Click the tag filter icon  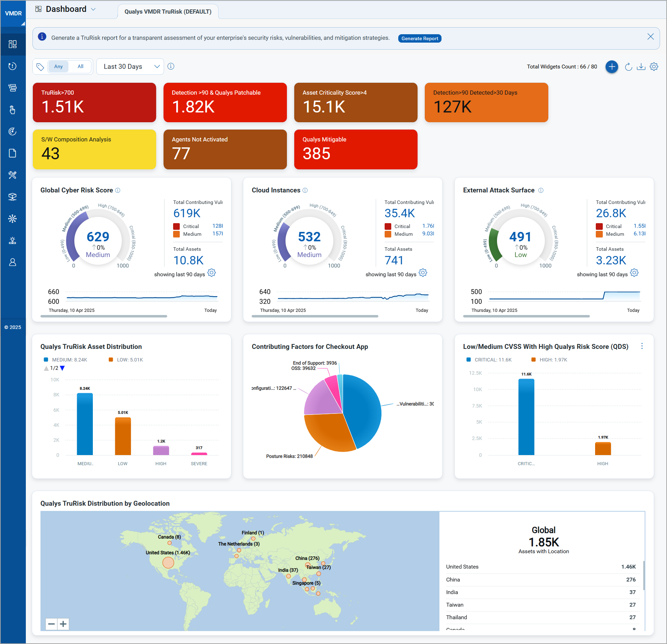coord(40,67)
